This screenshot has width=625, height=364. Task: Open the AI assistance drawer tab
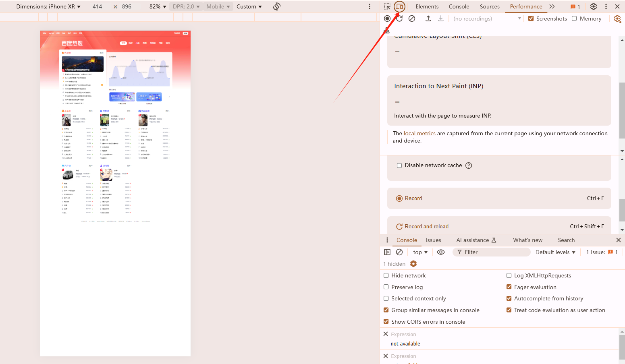coord(476,240)
